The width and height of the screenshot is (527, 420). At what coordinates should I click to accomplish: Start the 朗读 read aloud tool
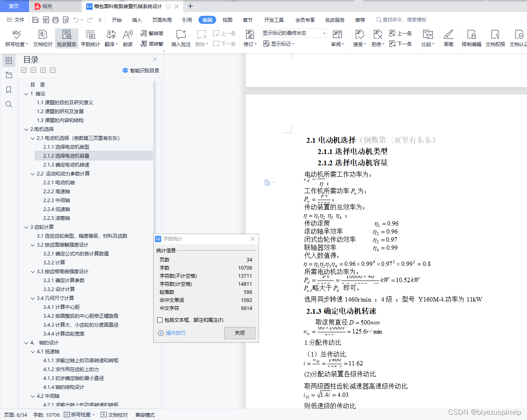[x=128, y=38]
